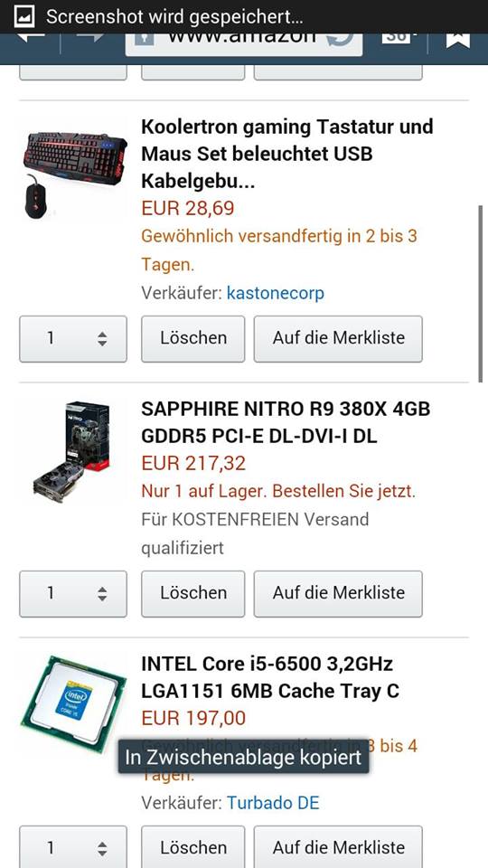This screenshot has height=868, width=488.
Task: Open Koolertron gaming Tastatur product title
Action: [x=287, y=154]
